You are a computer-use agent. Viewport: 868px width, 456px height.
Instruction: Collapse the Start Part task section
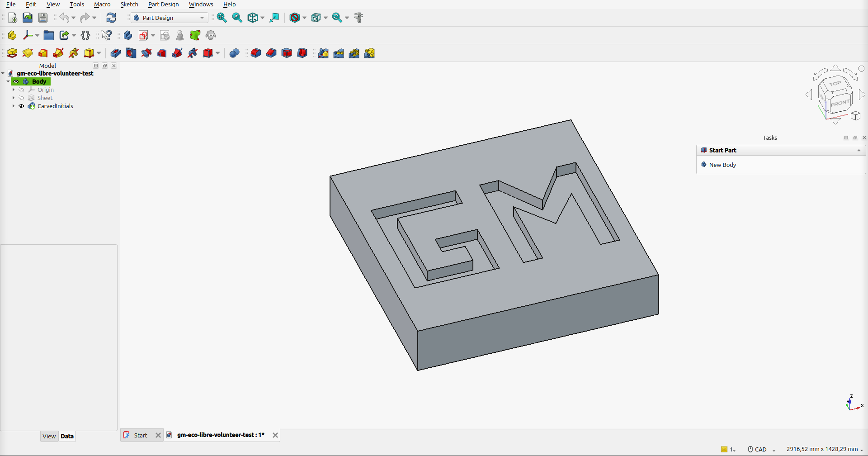(859, 150)
